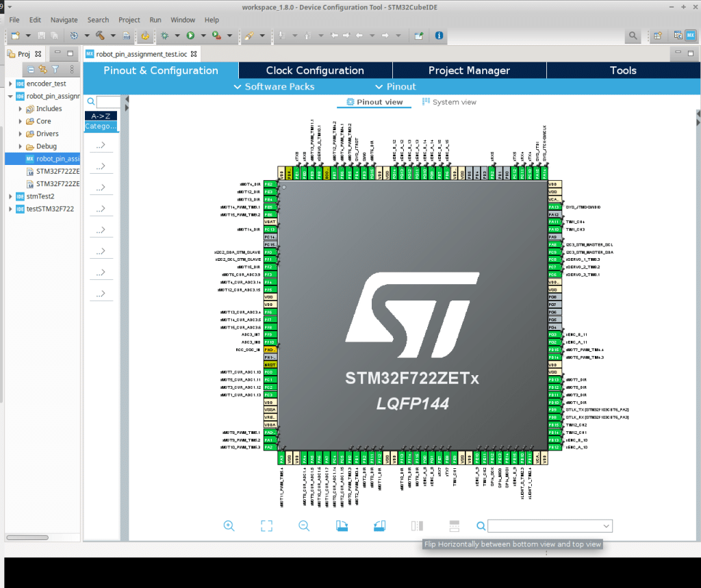Rotate the chip view counter-clockwise
Viewport: 701px width, 588px height.
tap(379, 526)
